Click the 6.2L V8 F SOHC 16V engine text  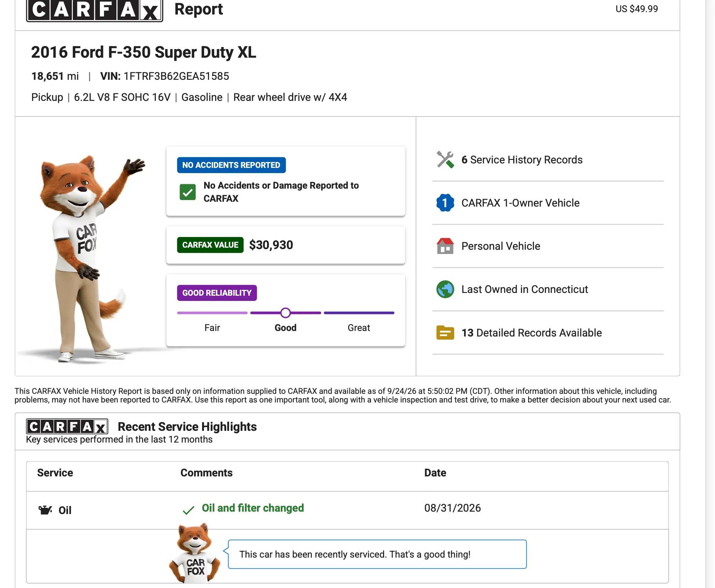122,97
